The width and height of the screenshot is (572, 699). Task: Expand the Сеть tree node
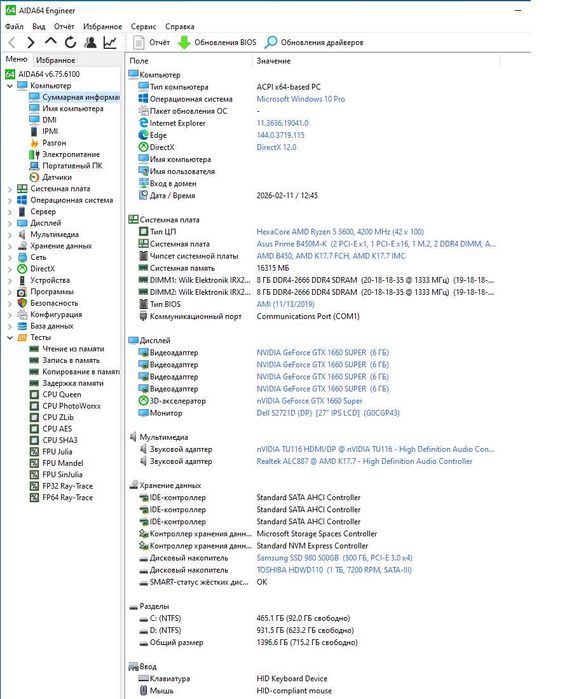pos(10,258)
